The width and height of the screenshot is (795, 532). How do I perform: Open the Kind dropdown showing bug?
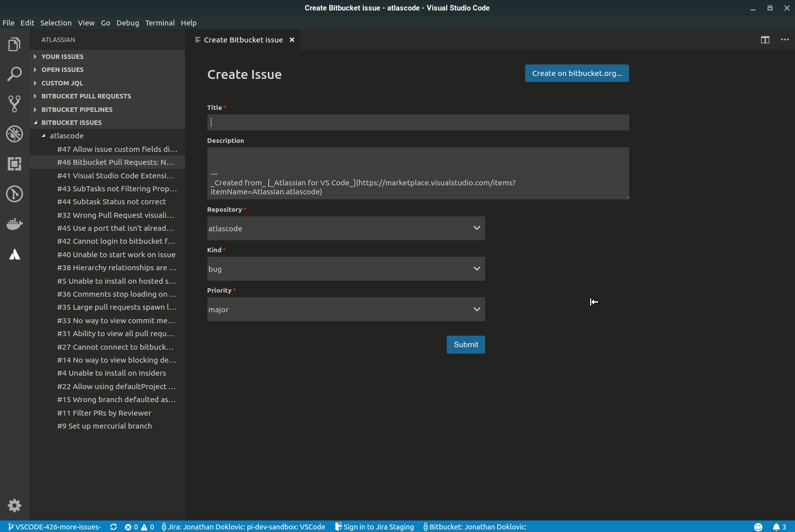coord(346,269)
